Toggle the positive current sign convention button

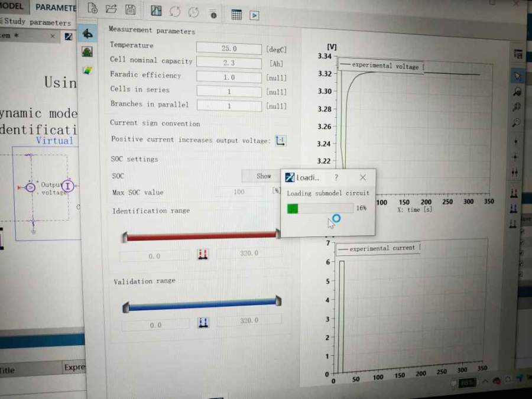point(281,141)
